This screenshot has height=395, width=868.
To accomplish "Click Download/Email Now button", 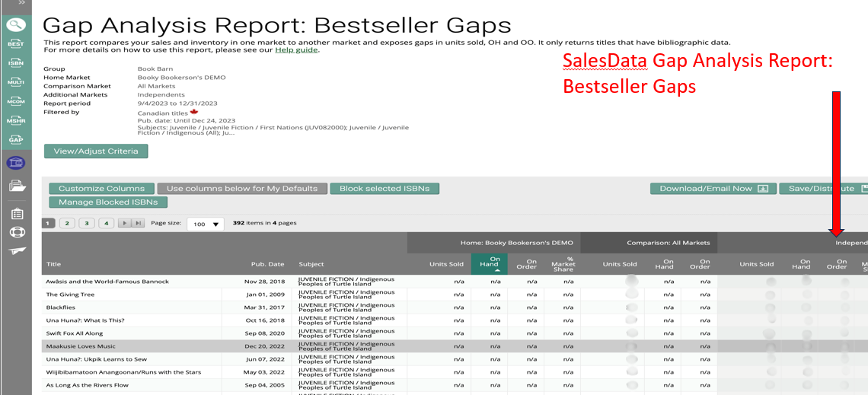I will point(713,189).
